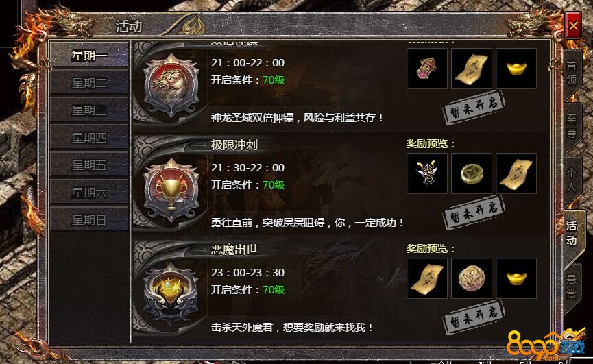Open the 星期日 schedule tab
Viewport: 593px width, 364px height.
pyautogui.click(x=89, y=219)
